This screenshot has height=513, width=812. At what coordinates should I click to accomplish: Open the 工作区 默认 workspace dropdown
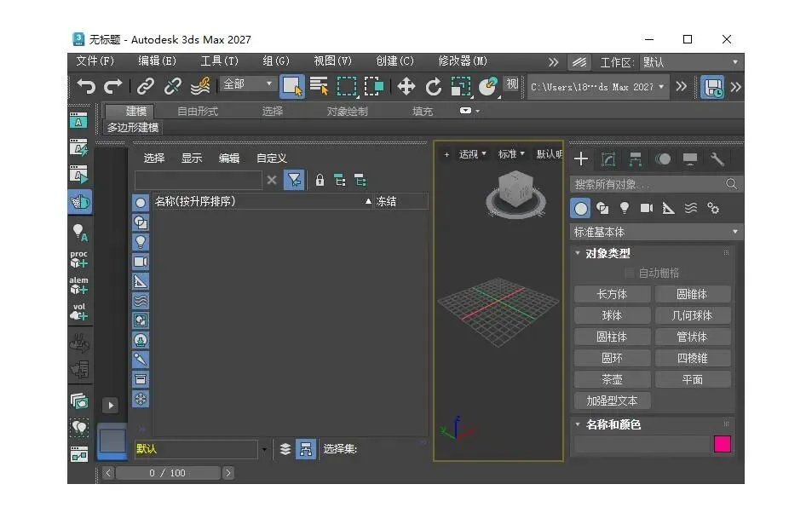tap(691, 63)
